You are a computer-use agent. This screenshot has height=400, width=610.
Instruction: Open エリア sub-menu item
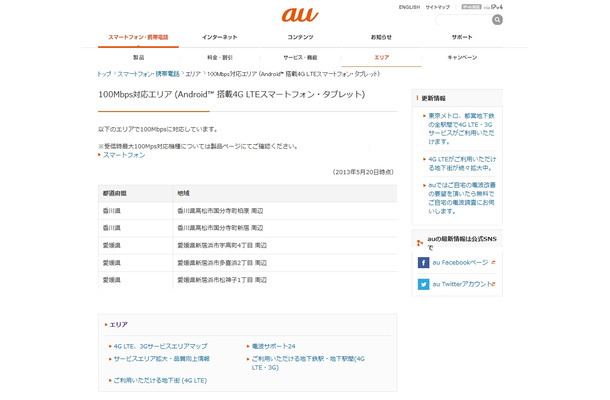[x=382, y=58]
